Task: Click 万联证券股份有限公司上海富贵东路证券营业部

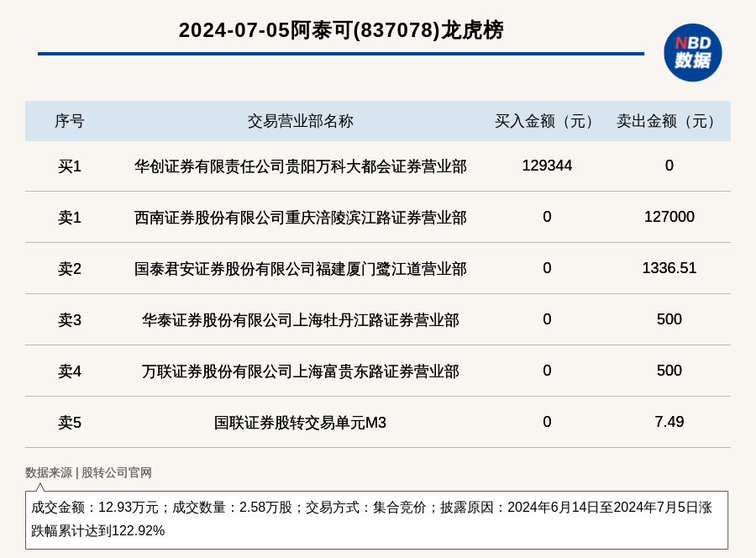Action: pyautogui.click(x=301, y=371)
